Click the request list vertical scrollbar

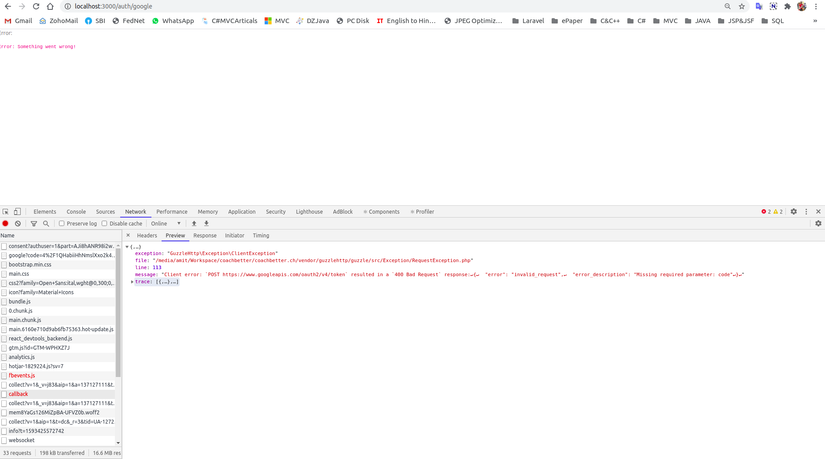pyautogui.click(x=118, y=311)
